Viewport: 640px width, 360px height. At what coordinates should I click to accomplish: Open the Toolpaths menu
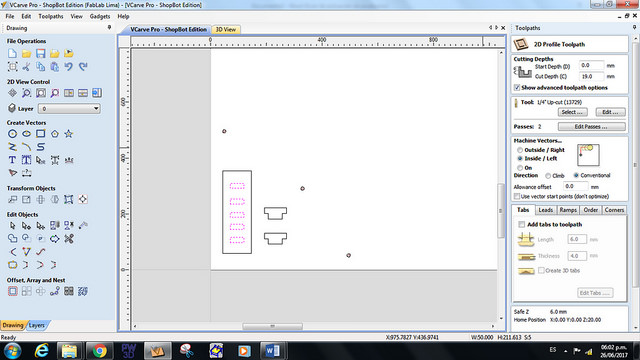(x=51, y=16)
